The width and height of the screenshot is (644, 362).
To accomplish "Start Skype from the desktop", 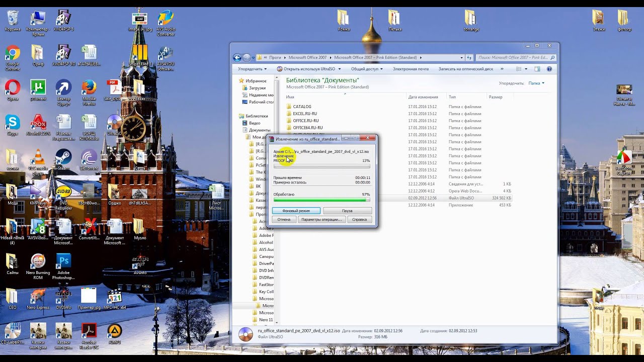I will 13,125.
